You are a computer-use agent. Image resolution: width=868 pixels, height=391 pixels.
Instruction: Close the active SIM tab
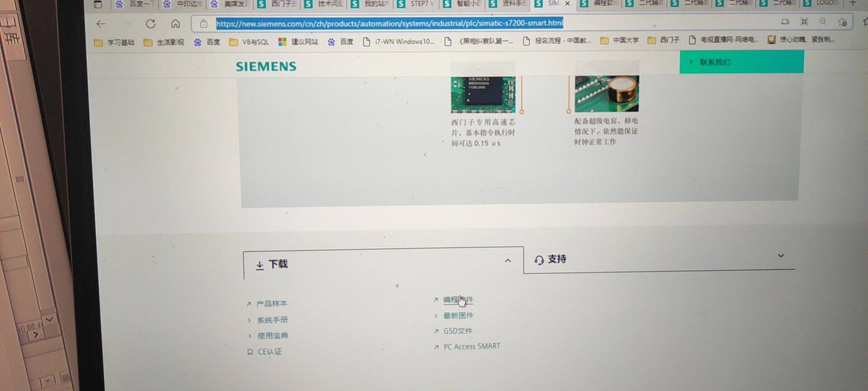tap(567, 4)
